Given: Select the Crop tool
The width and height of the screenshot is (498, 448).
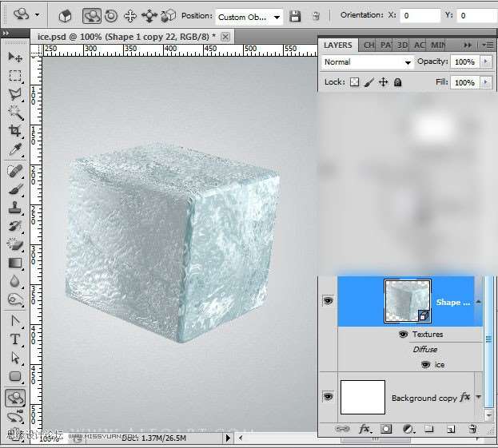Looking at the screenshot, I should [15, 131].
